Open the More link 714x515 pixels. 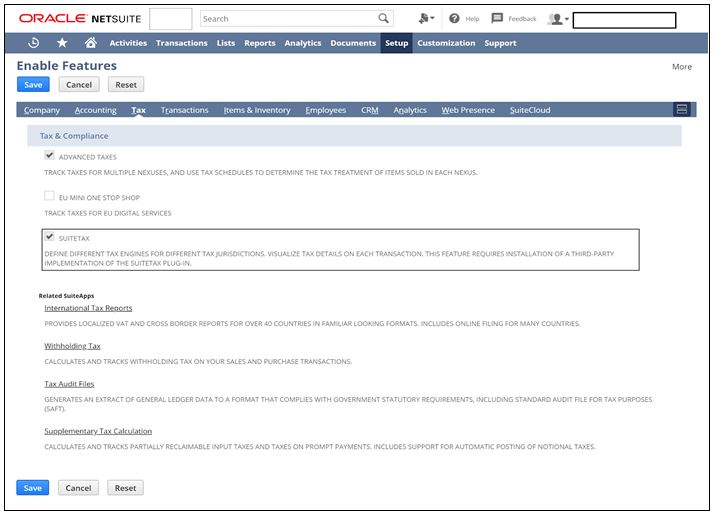[x=682, y=66]
